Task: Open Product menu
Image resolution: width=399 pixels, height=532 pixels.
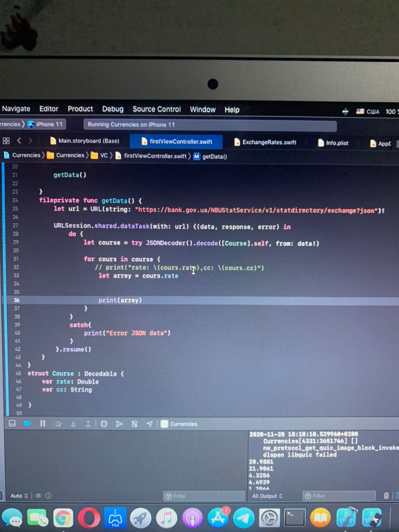Action: (x=80, y=109)
